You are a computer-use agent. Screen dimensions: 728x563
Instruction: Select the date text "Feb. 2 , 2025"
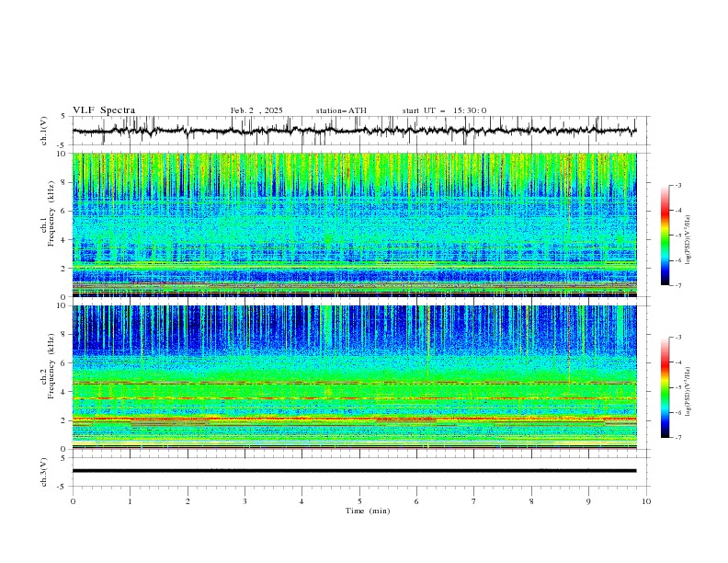click(x=256, y=110)
